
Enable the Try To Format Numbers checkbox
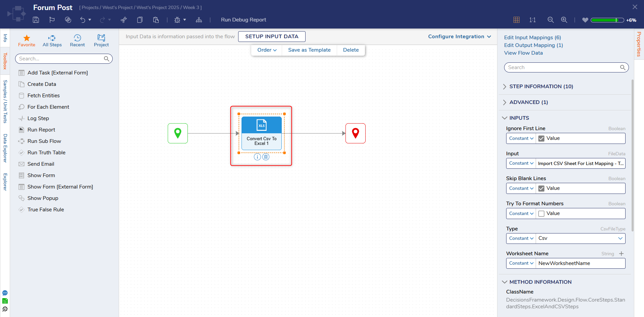[x=541, y=214]
